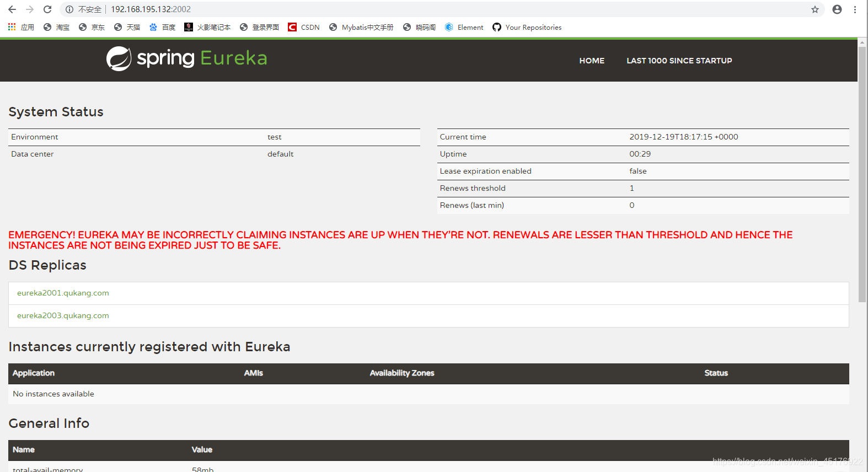
Task: Open LAST 1000 SINCE STARTUP page
Action: tap(679, 61)
